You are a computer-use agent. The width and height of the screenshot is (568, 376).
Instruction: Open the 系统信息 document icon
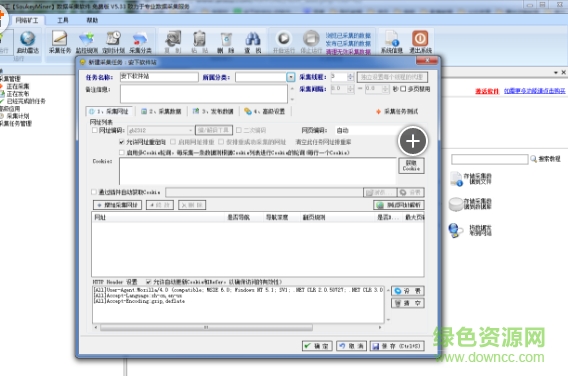point(392,38)
